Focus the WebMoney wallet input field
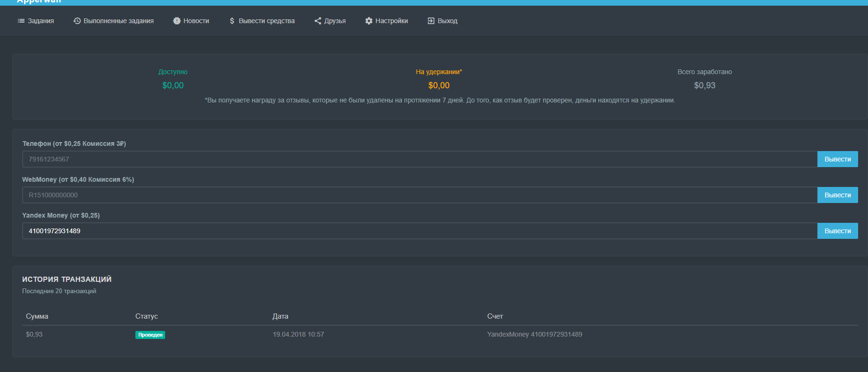The width and height of the screenshot is (868, 372). click(x=420, y=195)
